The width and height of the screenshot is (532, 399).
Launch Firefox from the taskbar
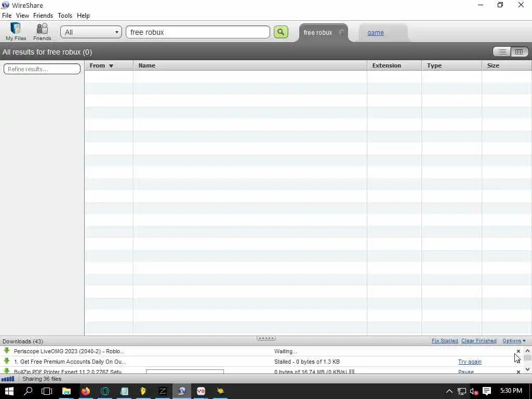pyautogui.click(x=86, y=391)
